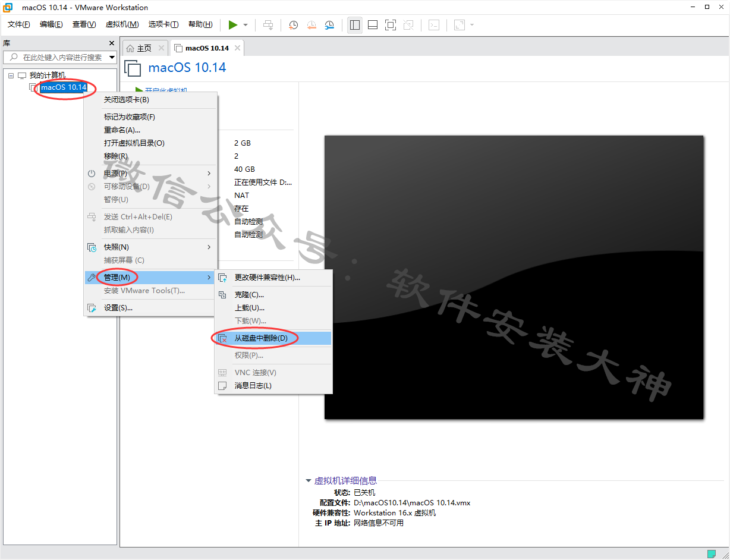Click the console view toolbar icon

435,25
